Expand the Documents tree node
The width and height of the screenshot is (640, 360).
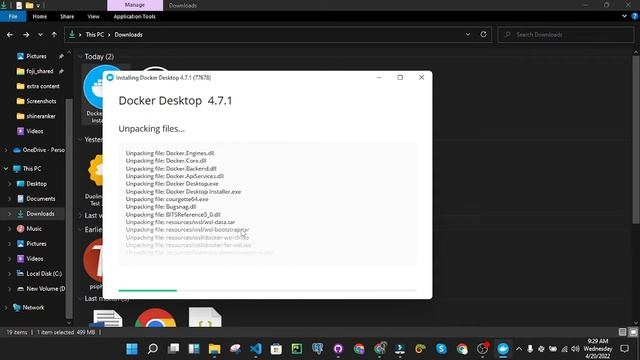(9, 199)
